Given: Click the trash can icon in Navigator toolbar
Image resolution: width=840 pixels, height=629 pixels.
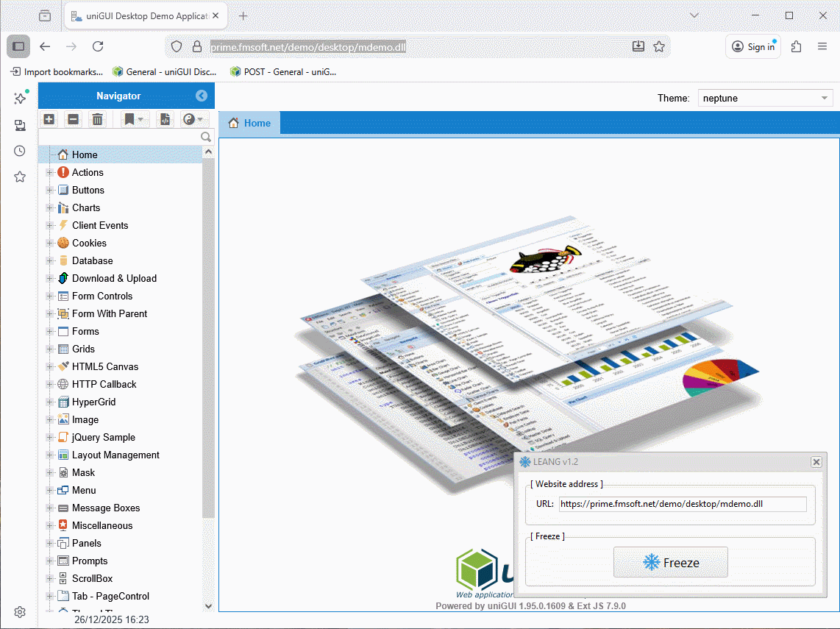Looking at the screenshot, I should 98,119.
